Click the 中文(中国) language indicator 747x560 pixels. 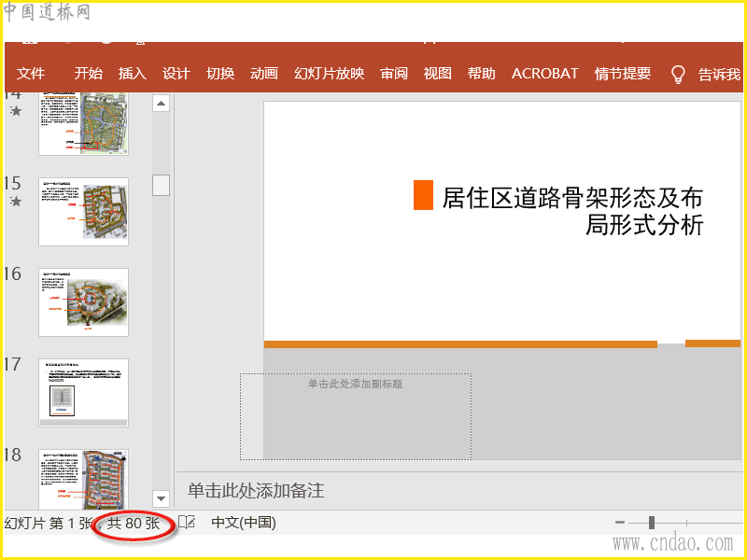244,523
